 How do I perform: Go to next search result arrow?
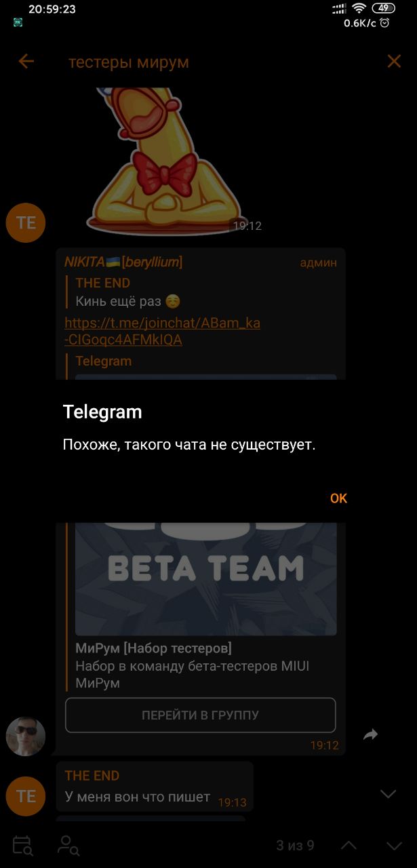click(x=394, y=846)
